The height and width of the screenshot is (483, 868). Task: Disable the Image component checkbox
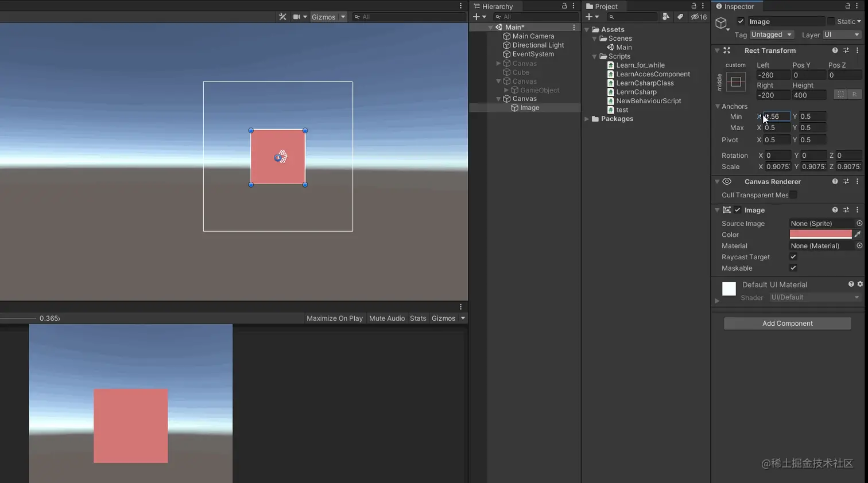738,210
